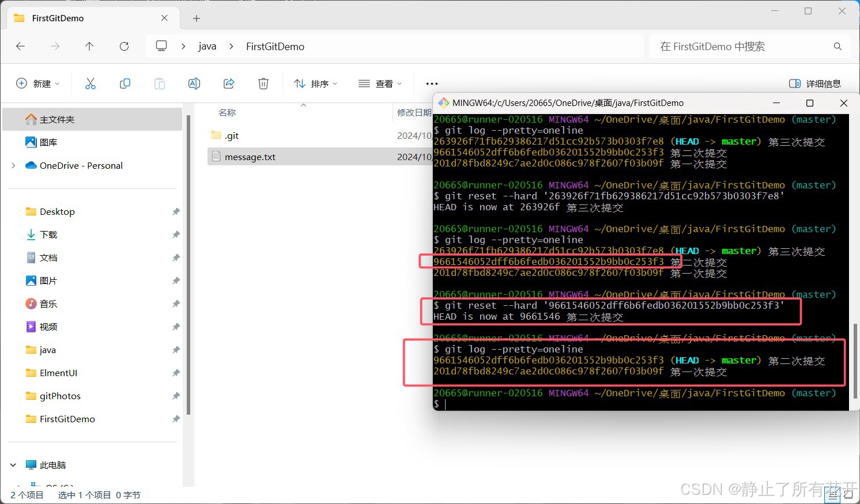Click the Git Bash icon in terminal title
The width and height of the screenshot is (860, 504).
tap(443, 103)
